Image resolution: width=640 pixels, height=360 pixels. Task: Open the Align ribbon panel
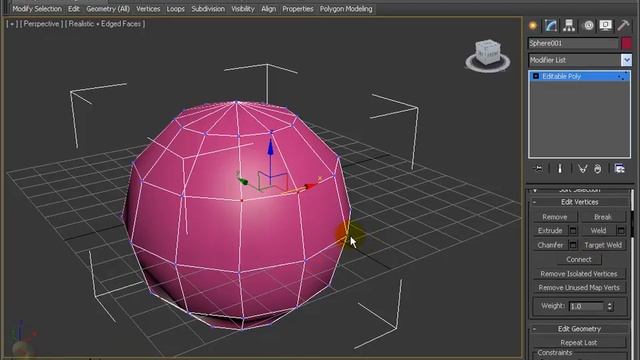[x=269, y=9]
